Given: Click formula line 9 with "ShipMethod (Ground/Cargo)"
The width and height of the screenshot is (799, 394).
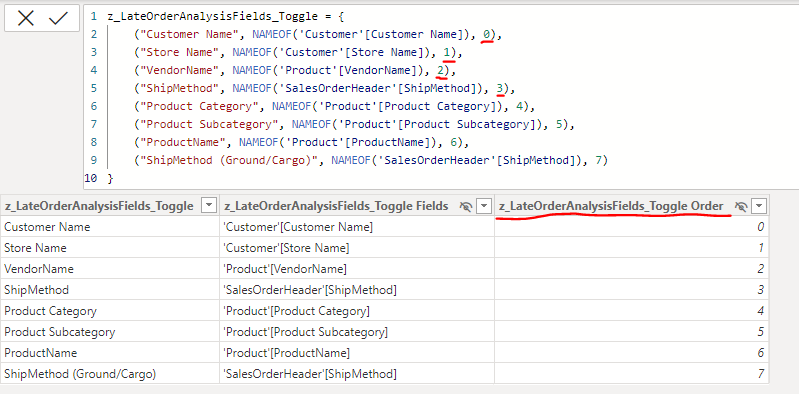Looking at the screenshot, I should pyautogui.click(x=371, y=161).
